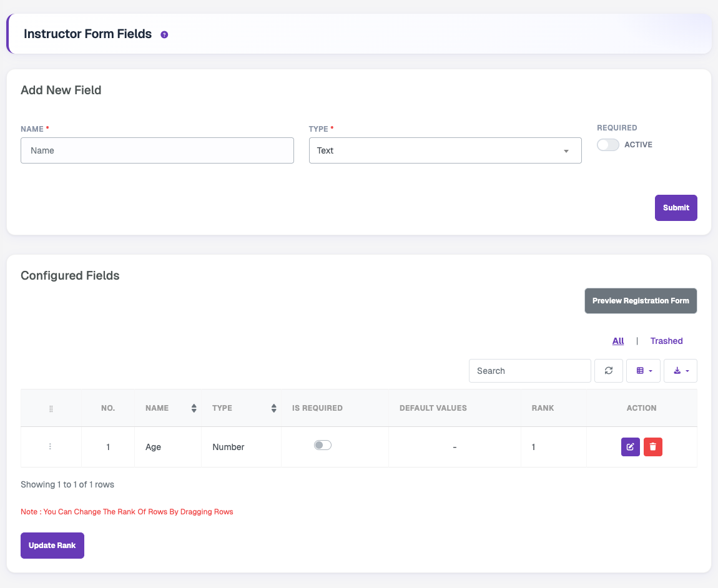Edit the Age field
718x588 pixels.
tap(630, 447)
